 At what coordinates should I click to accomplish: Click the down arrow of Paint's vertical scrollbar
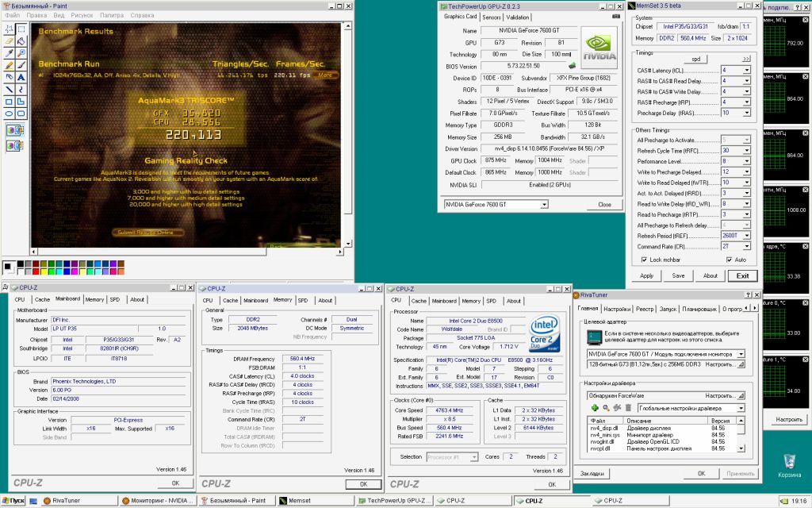tap(348, 243)
